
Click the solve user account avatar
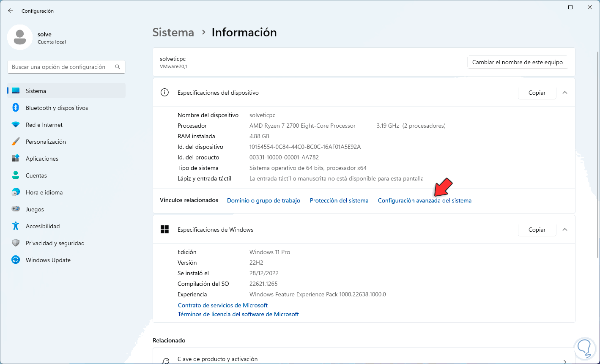(x=20, y=37)
